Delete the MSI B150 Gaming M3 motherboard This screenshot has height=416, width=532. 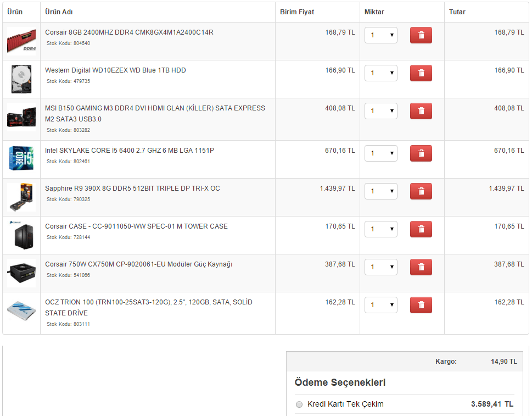pos(421,111)
